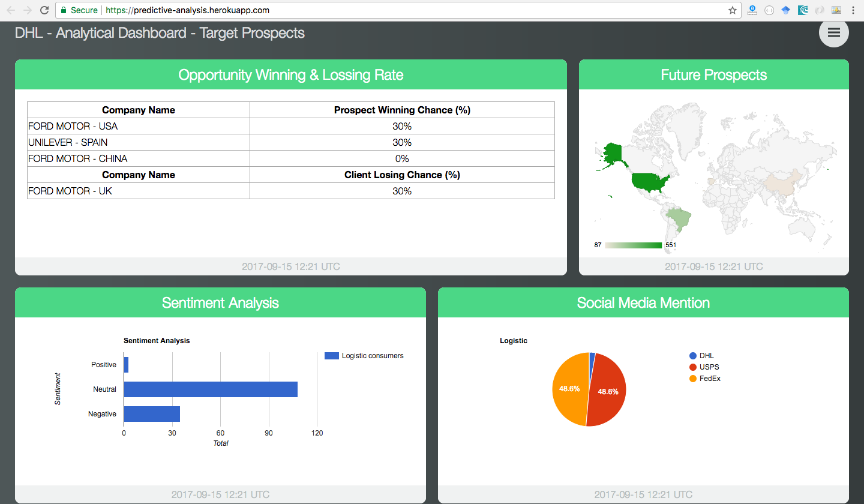Click the FORD MOTOR - USA cell
This screenshot has height=504, width=864.
click(x=139, y=126)
